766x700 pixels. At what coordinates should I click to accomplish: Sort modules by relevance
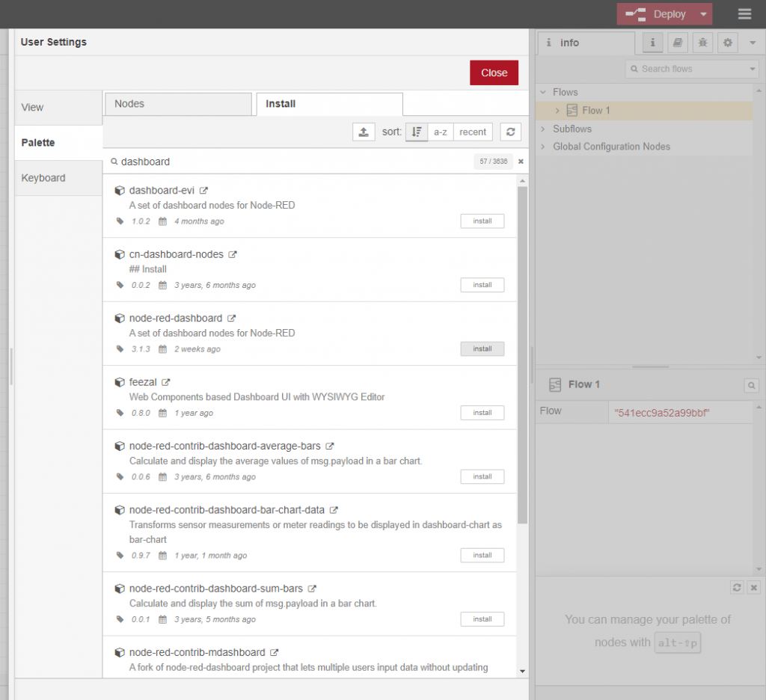click(417, 132)
